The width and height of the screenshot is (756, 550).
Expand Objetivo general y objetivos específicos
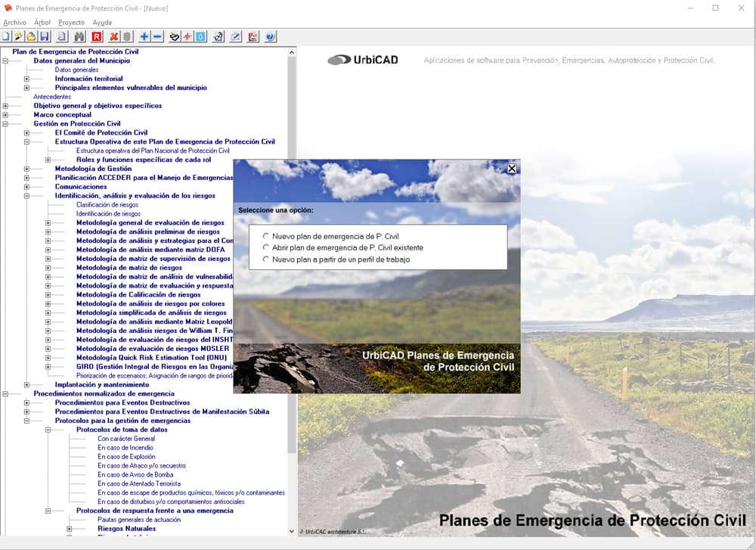tap(5, 106)
